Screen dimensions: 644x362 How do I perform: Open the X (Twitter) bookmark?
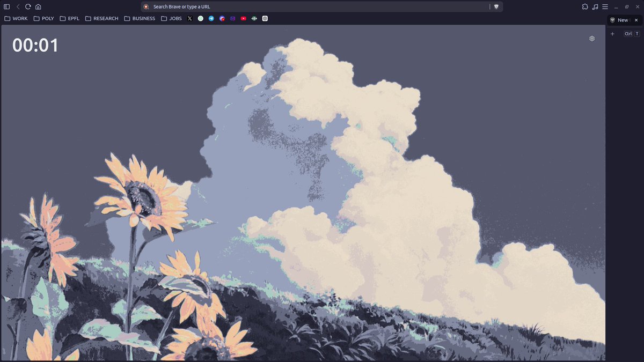point(190,18)
